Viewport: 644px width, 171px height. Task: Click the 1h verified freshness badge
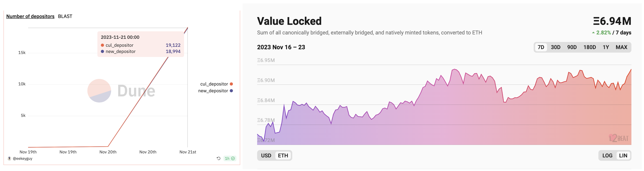229,158
